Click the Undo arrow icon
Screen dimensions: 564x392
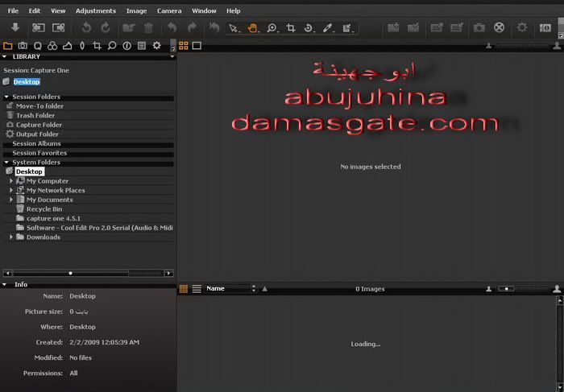(172, 27)
